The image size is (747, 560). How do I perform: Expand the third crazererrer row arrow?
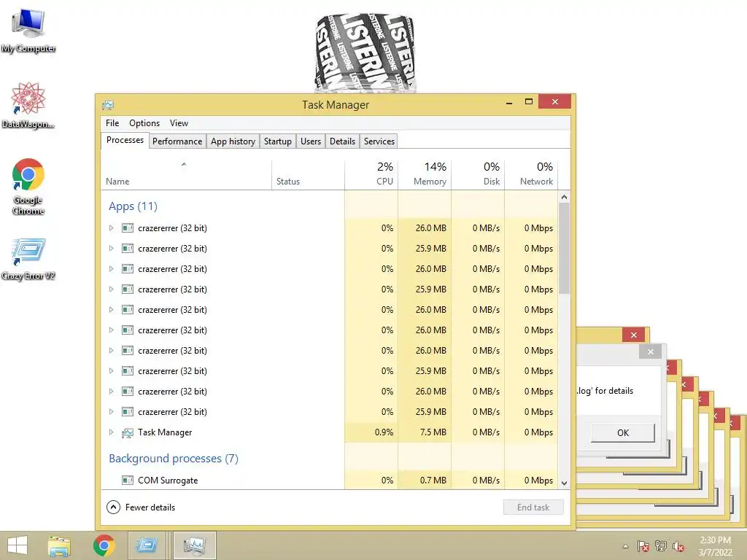tap(111, 269)
